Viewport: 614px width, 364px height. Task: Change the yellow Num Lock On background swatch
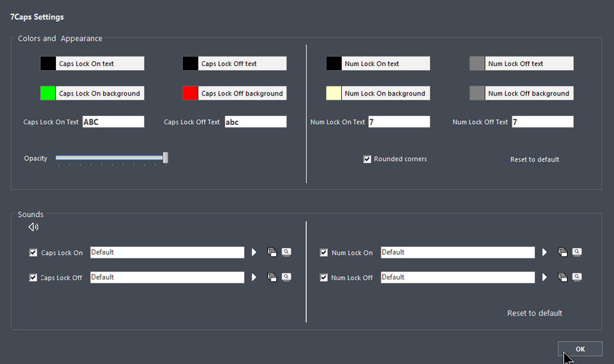point(334,93)
